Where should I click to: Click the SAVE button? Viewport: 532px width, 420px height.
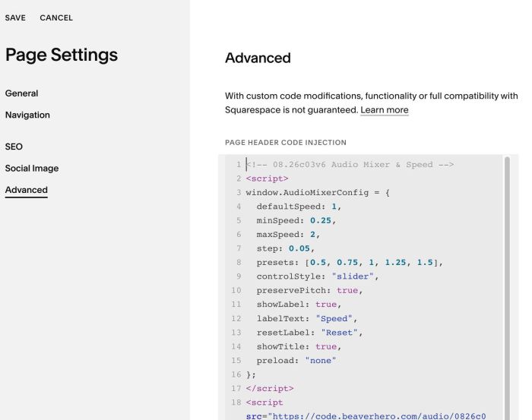coord(15,17)
